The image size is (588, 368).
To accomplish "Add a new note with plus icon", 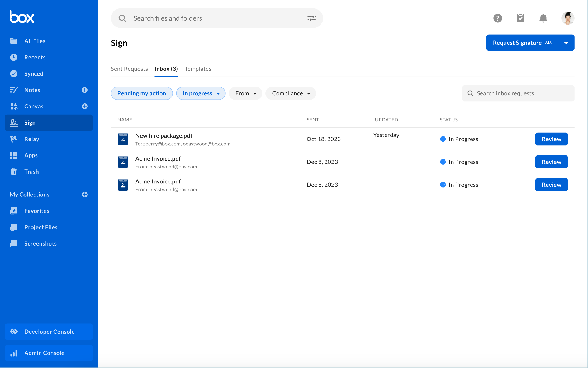I will pos(85,90).
